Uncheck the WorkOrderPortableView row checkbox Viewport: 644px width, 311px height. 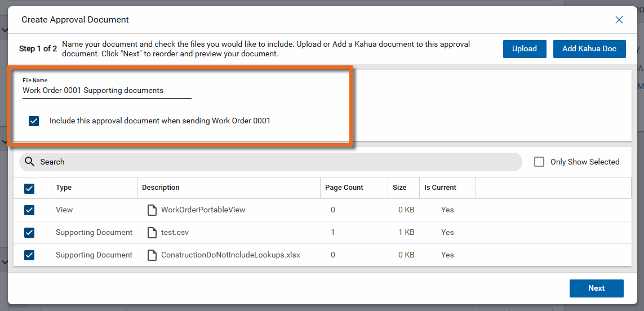30,210
